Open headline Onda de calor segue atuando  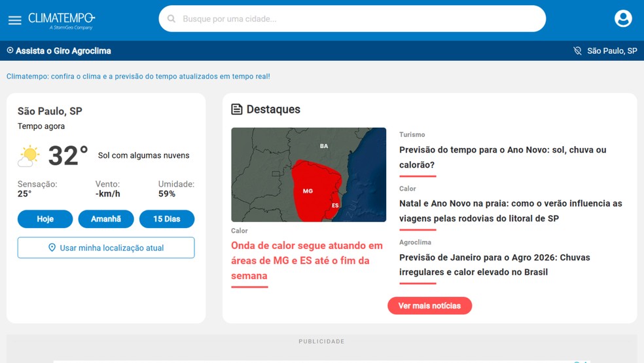click(307, 261)
